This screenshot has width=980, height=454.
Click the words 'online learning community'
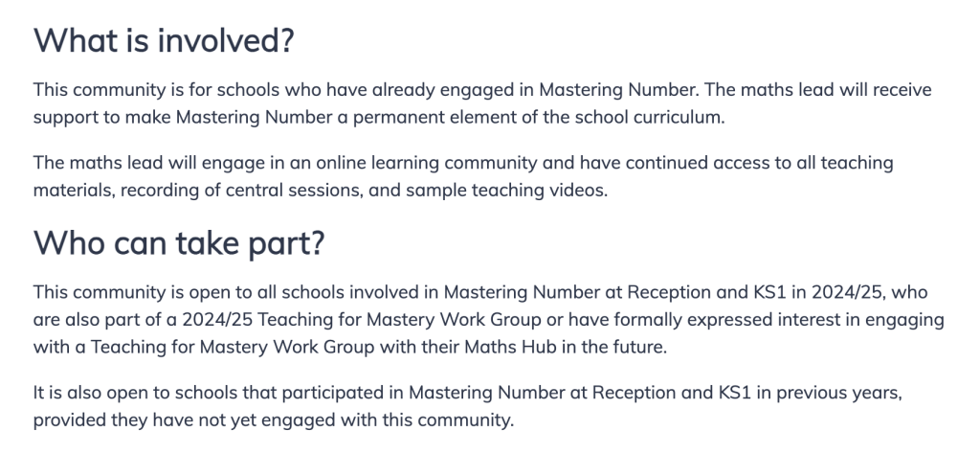426,163
